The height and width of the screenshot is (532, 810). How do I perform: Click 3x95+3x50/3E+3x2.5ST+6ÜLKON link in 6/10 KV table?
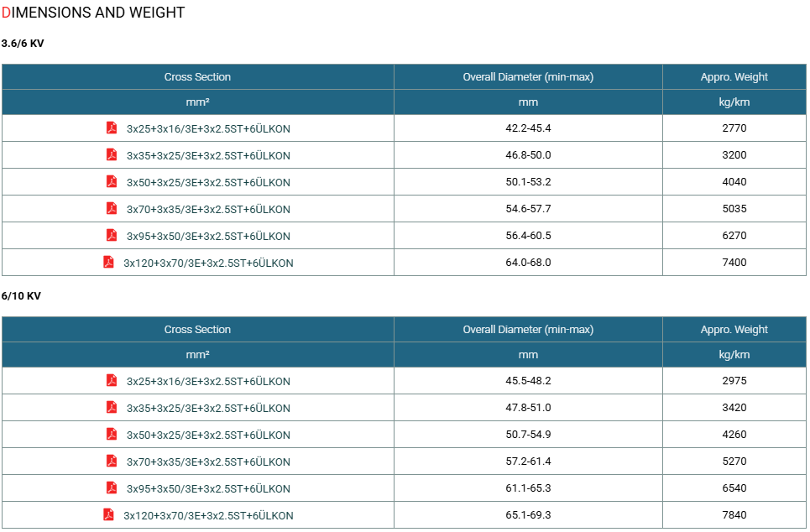[208, 488]
